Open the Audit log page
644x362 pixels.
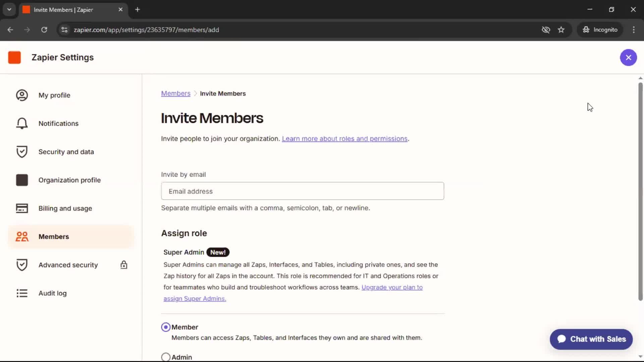click(71, 293)
